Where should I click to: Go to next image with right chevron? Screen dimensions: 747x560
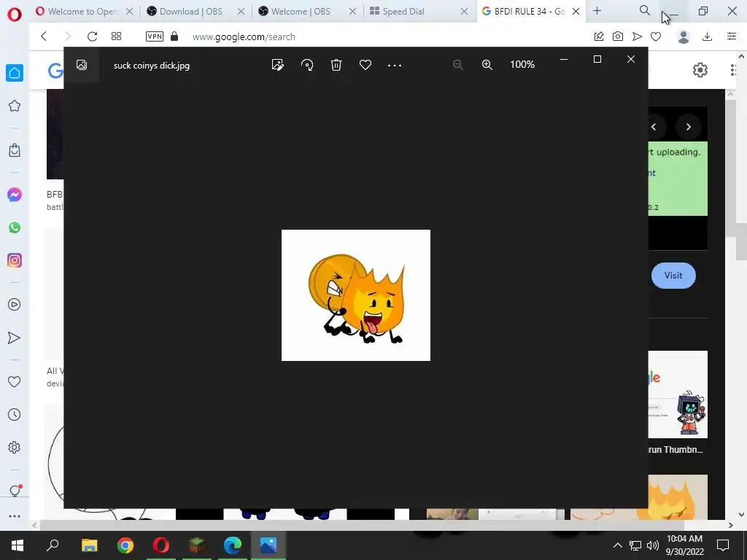[689, 127]
